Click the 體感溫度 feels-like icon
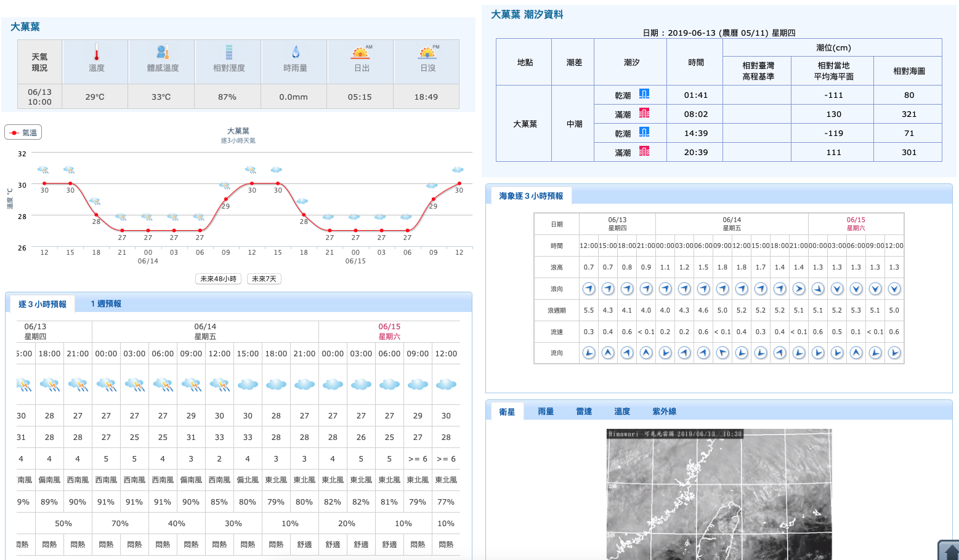The image size is (959, 560). coord(163,52)
